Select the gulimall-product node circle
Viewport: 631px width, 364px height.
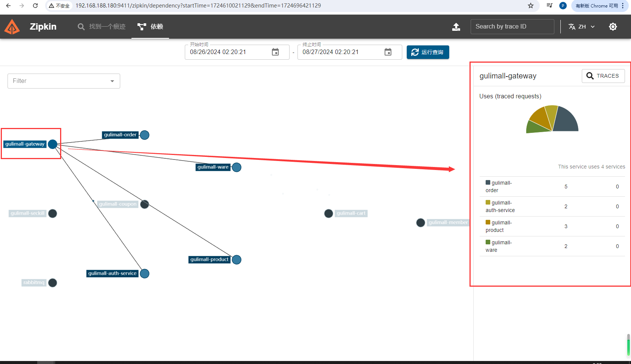click(237, 260)
